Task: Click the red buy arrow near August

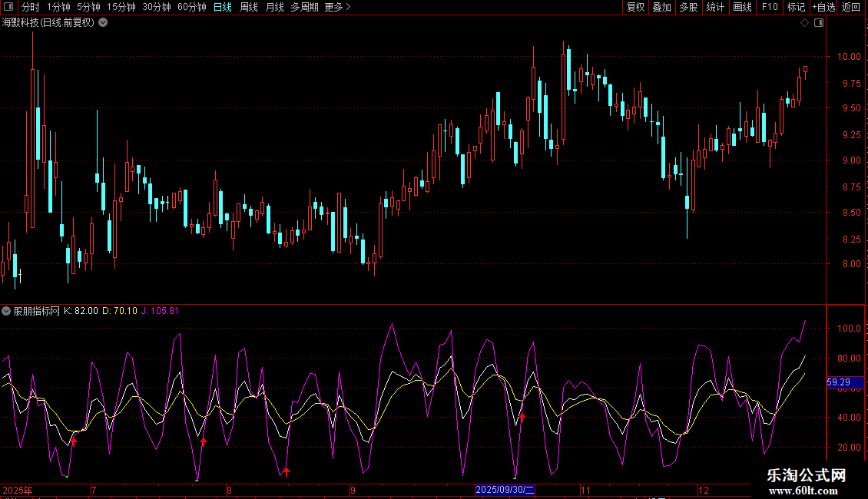Action: 204,441
